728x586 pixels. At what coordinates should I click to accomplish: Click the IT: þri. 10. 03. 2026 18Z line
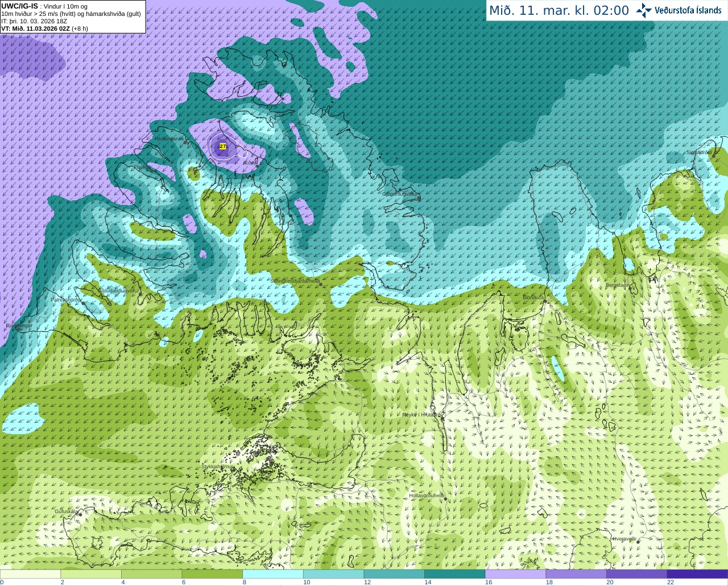point(34,21)
